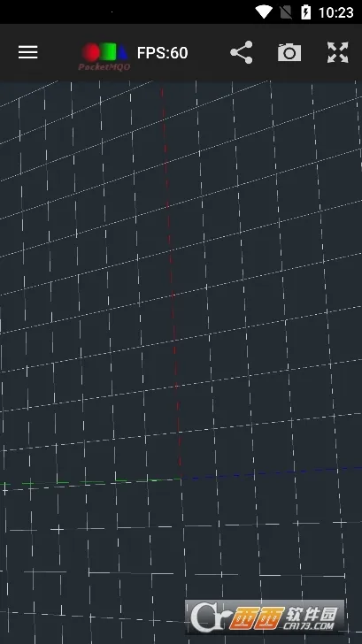Click the FPS:60 counter text

pyautogui.click(x=162, y=53)
